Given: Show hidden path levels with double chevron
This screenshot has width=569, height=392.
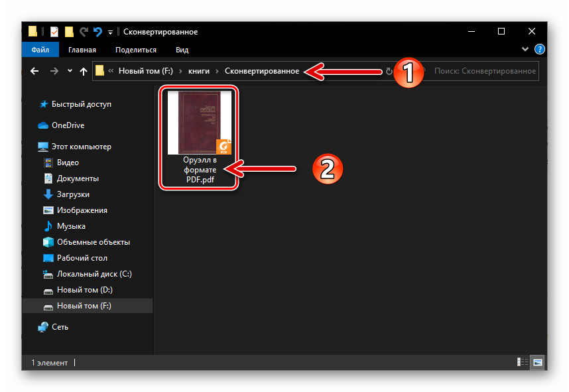Looking at the screenshot, I should click(x=111, y=71).
